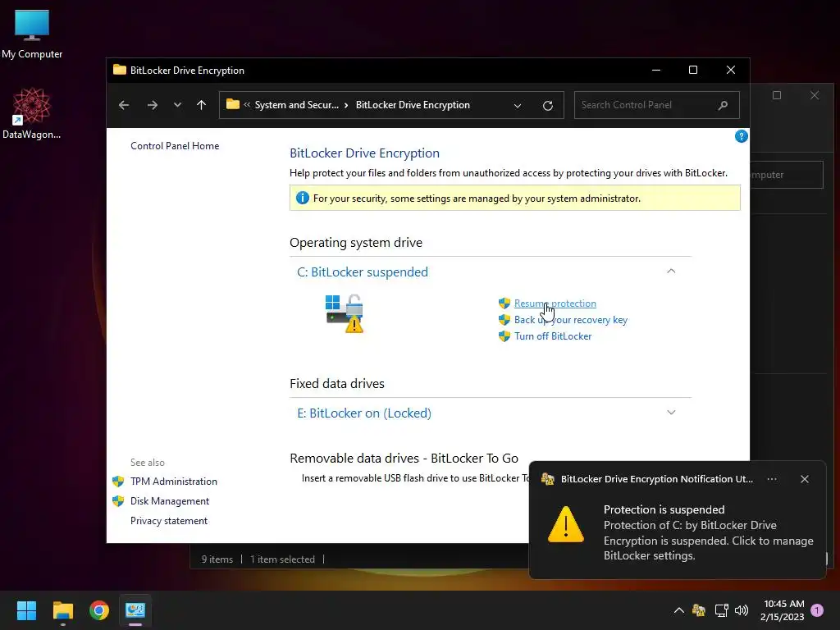The width and height of the screenshot is (840, 630).
Task: Open notification options ellipsis menu
Action: coord(771,479)
